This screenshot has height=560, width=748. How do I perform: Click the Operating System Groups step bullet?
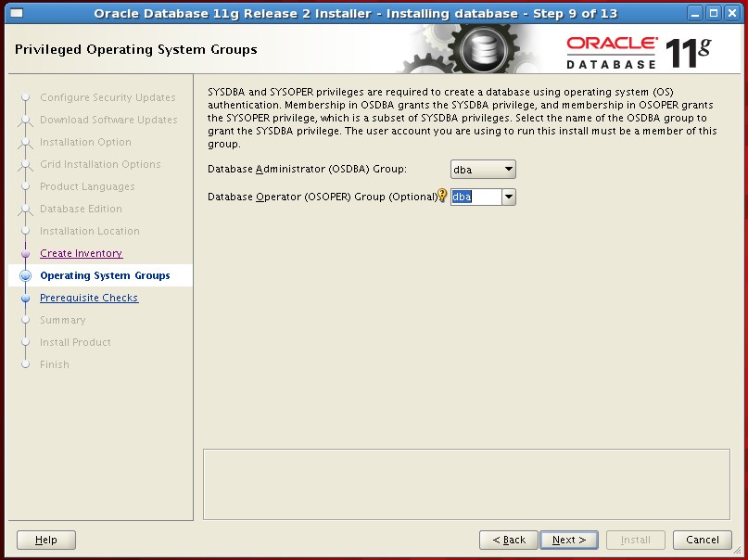coord(26,275)
